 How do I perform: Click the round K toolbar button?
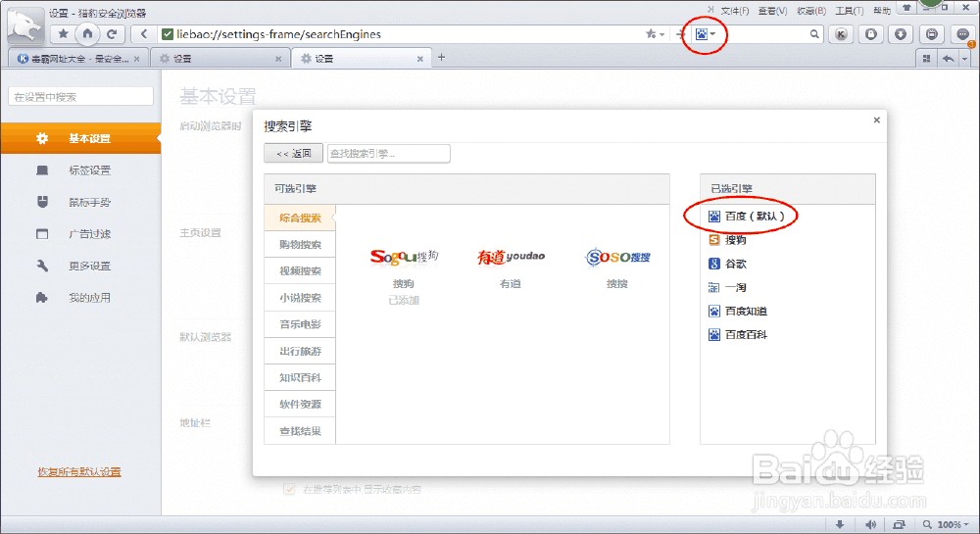pos(841,34)
